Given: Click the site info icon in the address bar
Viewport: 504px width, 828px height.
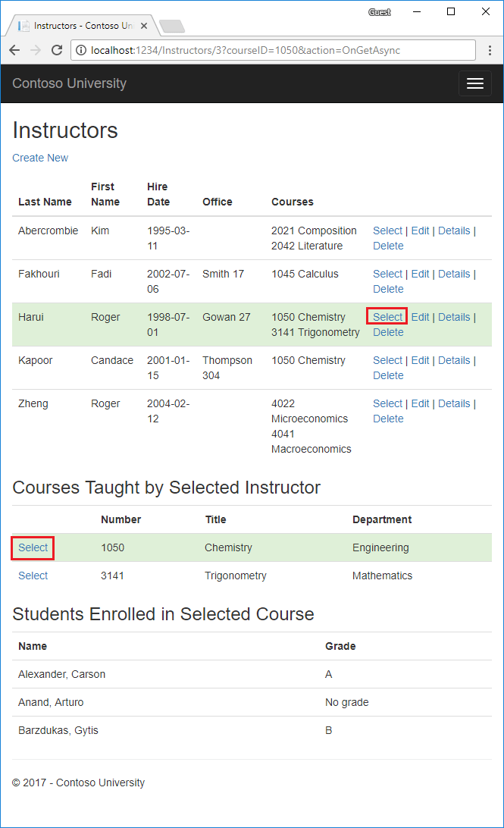Looking at the screenshot, I should [x=80, y=50].
